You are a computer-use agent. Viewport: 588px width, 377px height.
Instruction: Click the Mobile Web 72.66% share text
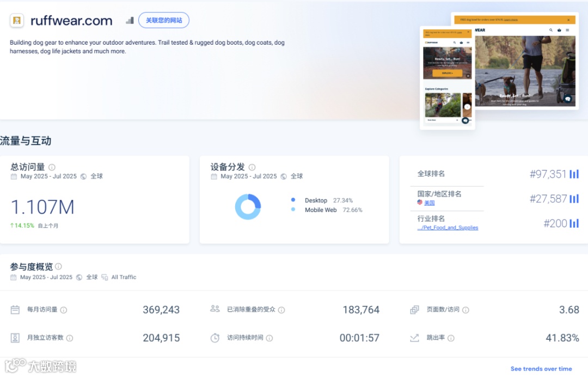tap(333, 210)
